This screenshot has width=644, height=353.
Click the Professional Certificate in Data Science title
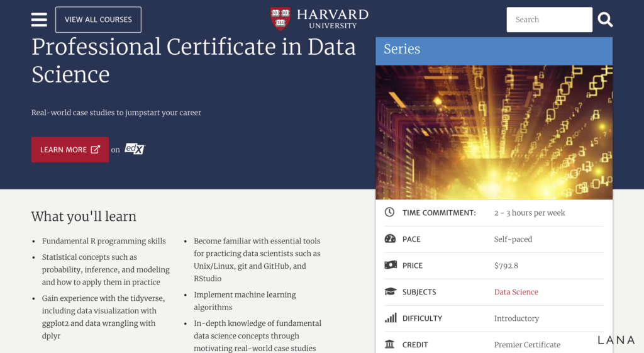click(194, 60)
